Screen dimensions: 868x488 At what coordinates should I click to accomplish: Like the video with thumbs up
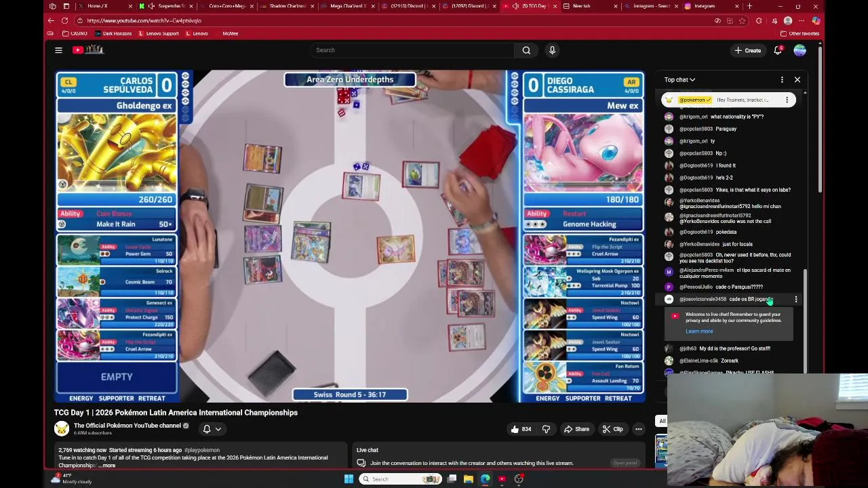(521, 429)
